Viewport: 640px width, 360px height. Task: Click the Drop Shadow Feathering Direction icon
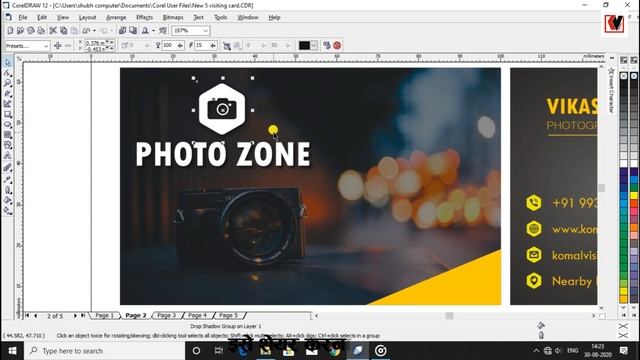(x=227, y=46)
